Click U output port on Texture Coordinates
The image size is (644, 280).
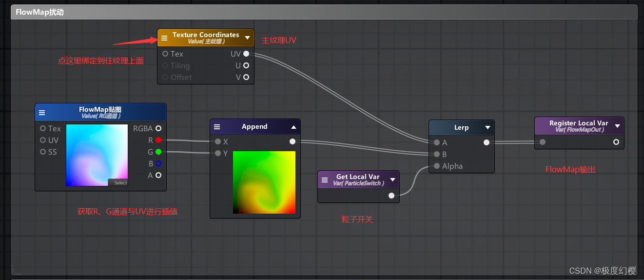click(246, 65)
